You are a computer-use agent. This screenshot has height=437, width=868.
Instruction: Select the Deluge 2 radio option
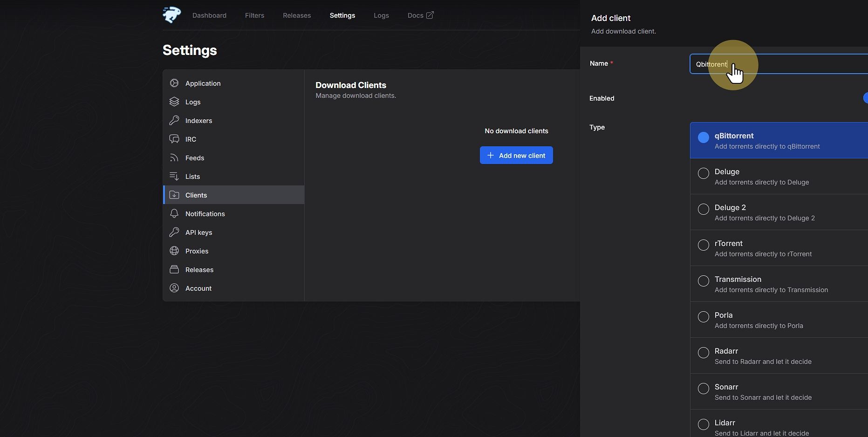click(x=704, y=209)
